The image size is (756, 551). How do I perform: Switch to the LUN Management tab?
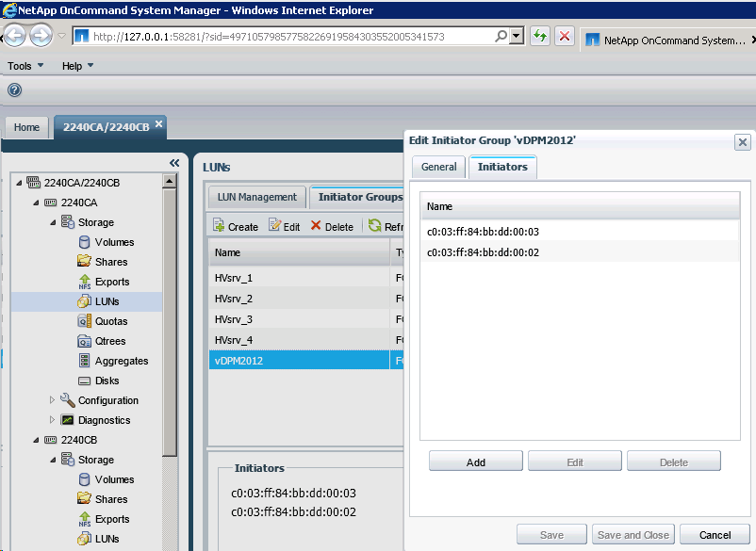click(257, 197)
